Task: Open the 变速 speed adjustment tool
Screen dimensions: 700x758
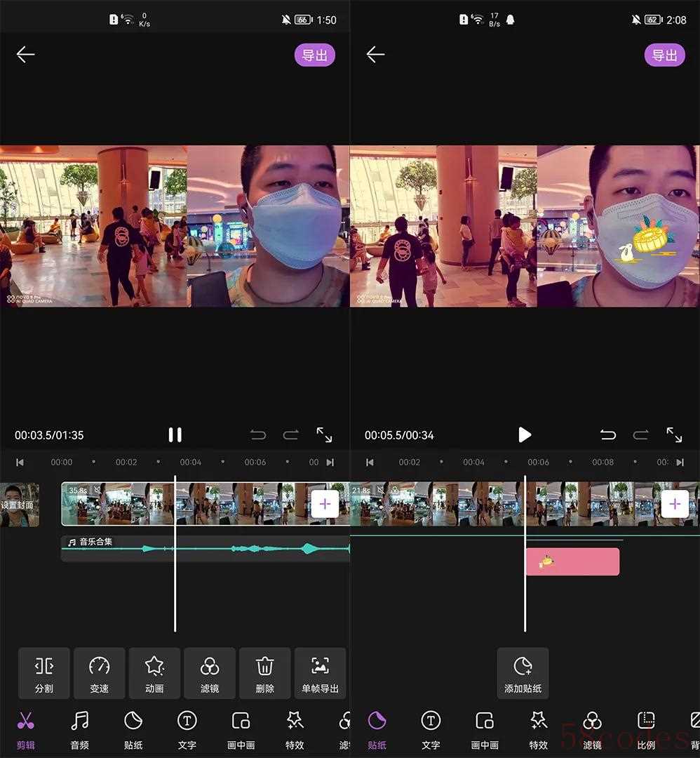Action: 99,673
